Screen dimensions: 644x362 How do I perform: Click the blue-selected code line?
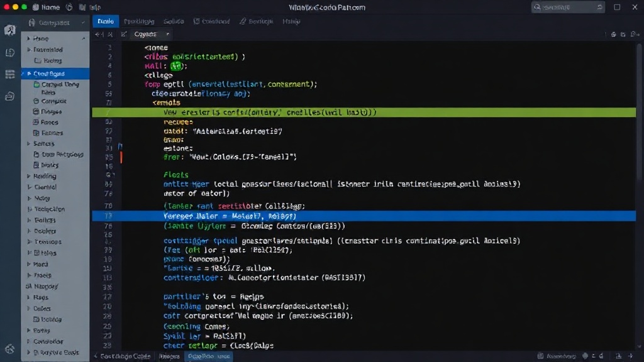click(x=364, y=216)
